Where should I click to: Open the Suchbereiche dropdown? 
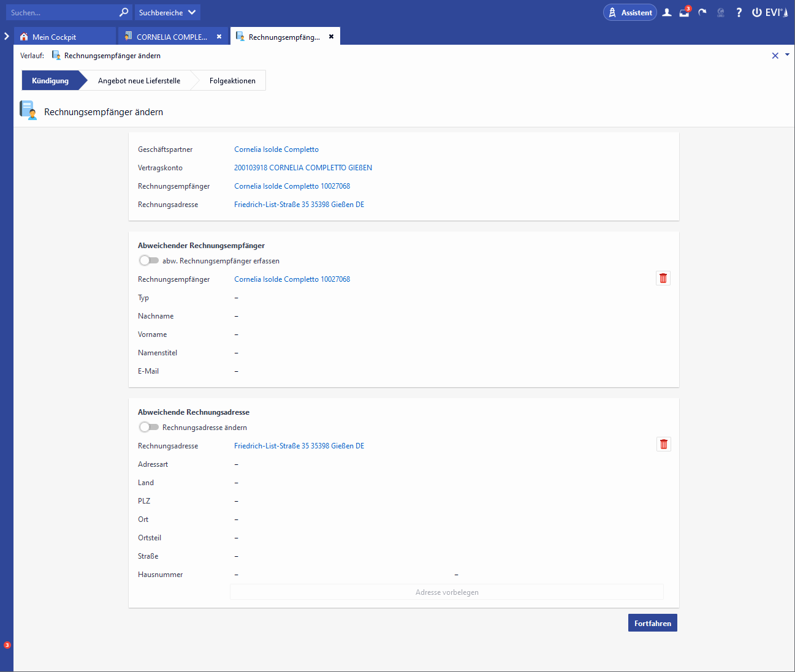click(x=167, y=12)
